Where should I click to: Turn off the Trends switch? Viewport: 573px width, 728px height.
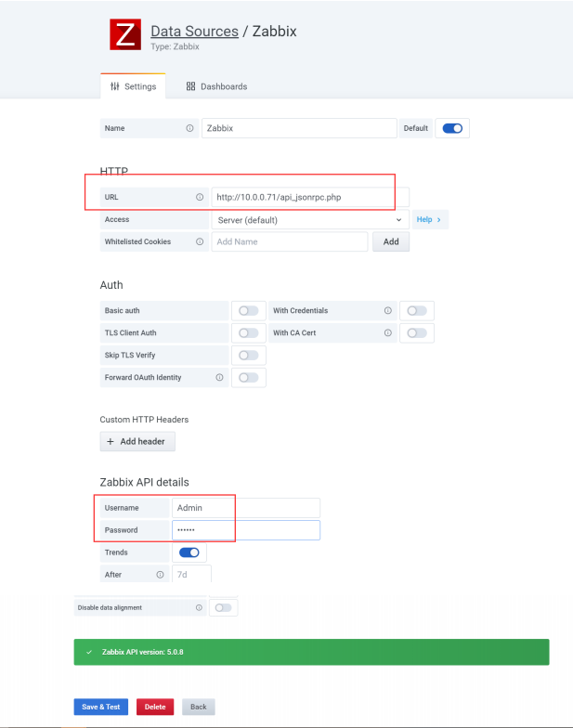point(189,552)
